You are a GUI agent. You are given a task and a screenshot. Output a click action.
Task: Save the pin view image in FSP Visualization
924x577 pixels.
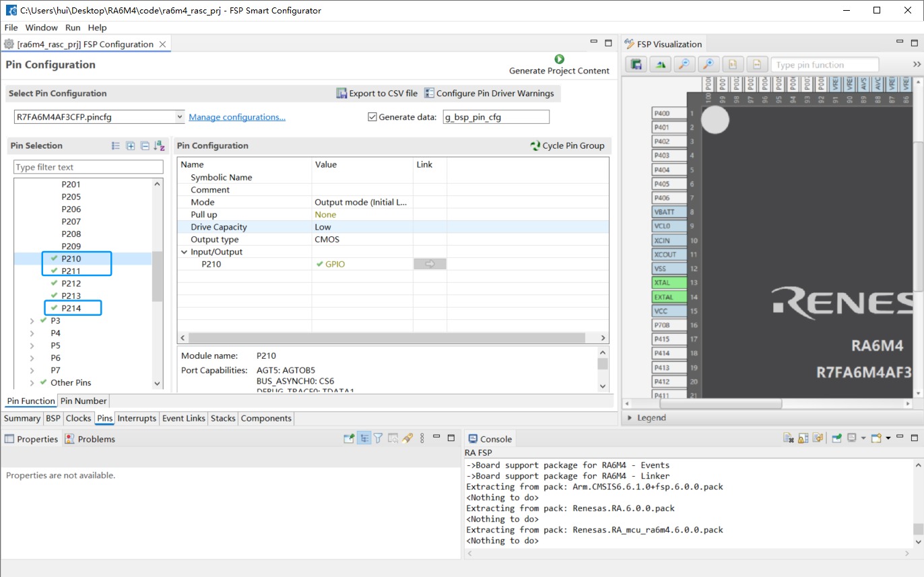point(636,65)
